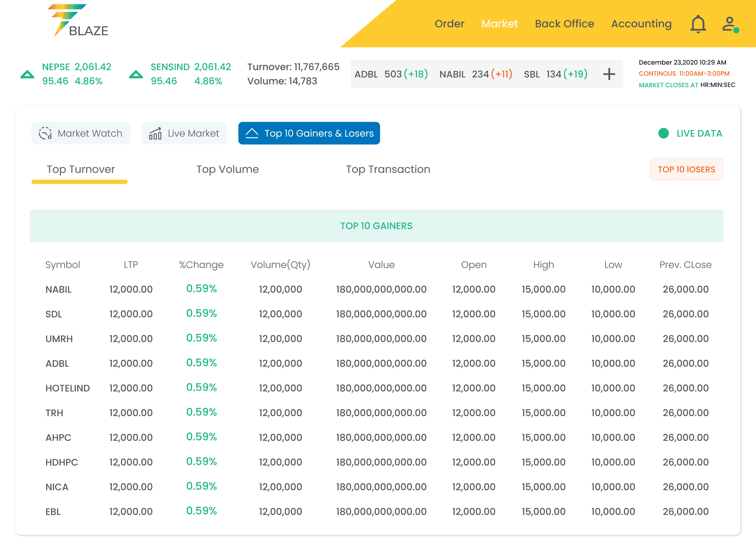
Task: Click the Accounting menu link
Action: [x=641, y=24]
